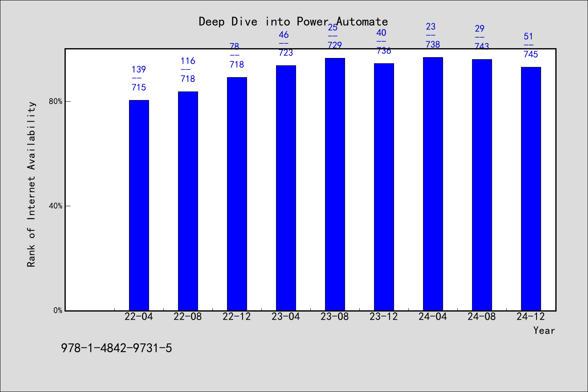
Task: Select the 22-12 bar
Action: (x=237, y=194)
